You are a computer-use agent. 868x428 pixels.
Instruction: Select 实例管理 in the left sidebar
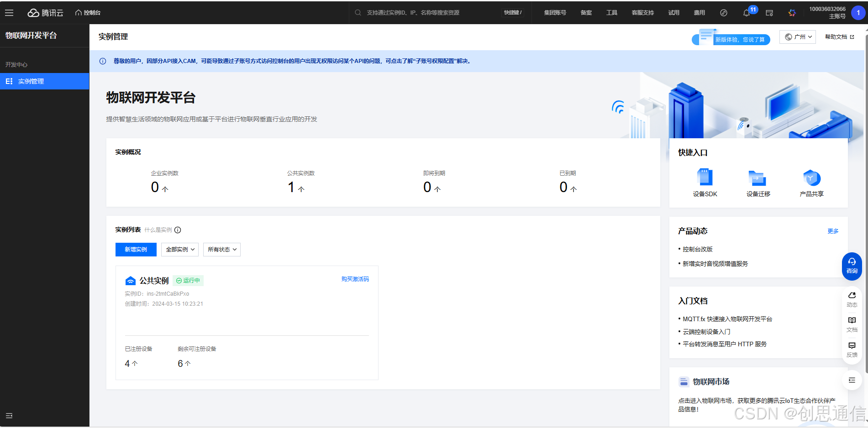pos(45,81)
